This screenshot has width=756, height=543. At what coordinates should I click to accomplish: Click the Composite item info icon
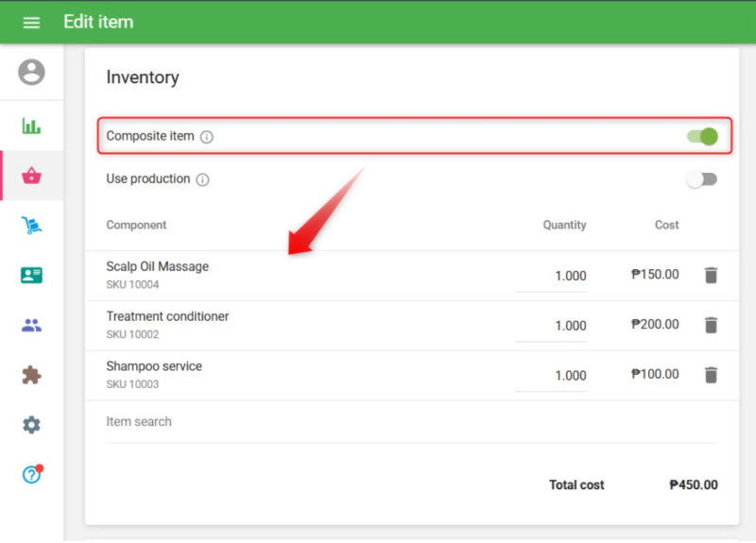coord(207,137)
